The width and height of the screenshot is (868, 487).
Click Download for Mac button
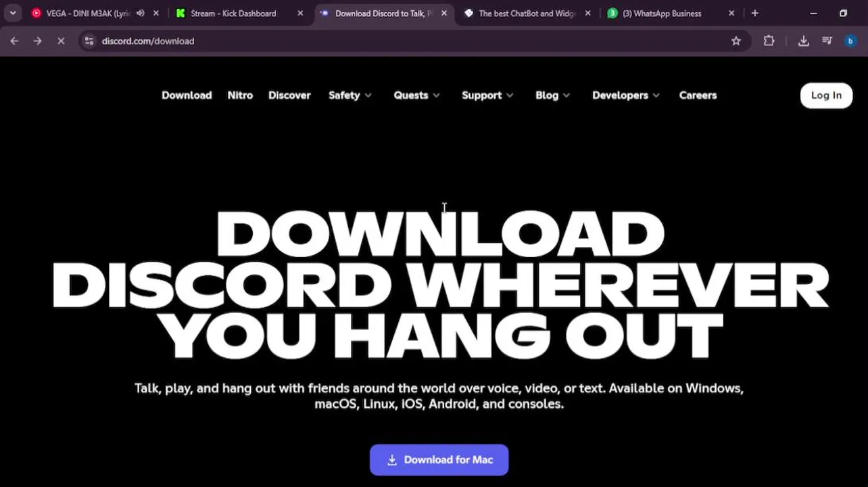click(439, 460)
